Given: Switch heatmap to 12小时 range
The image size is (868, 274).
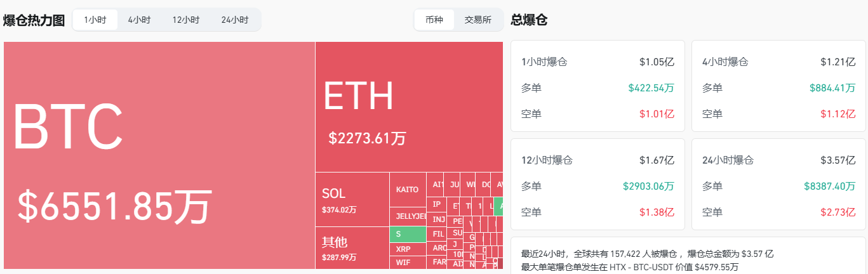Looking at the screenshot, I should 185,20.
